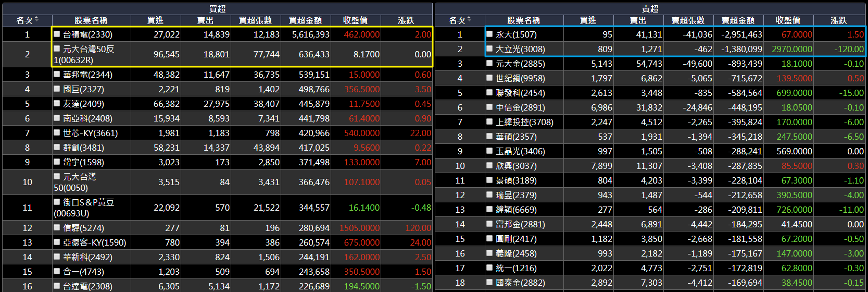Click the 賣超金額 column header

[738, 20]
